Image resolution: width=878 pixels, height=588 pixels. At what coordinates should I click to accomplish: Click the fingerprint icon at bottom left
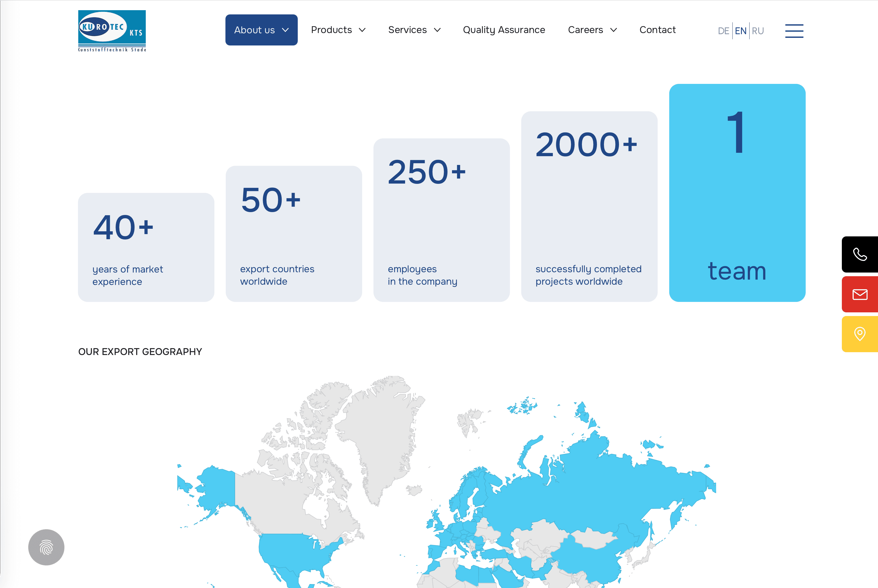click(46, 547)
